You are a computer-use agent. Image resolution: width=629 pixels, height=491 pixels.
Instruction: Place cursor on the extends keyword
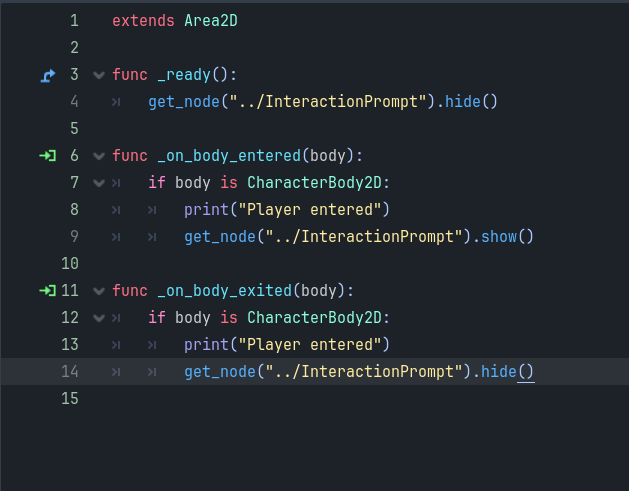coord(143,21)
